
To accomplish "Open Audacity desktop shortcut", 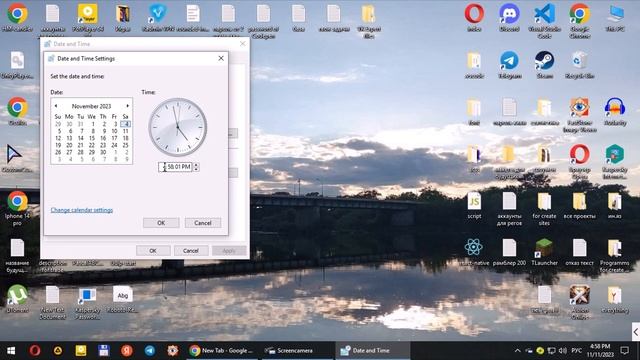I will (x=615, y=112).
